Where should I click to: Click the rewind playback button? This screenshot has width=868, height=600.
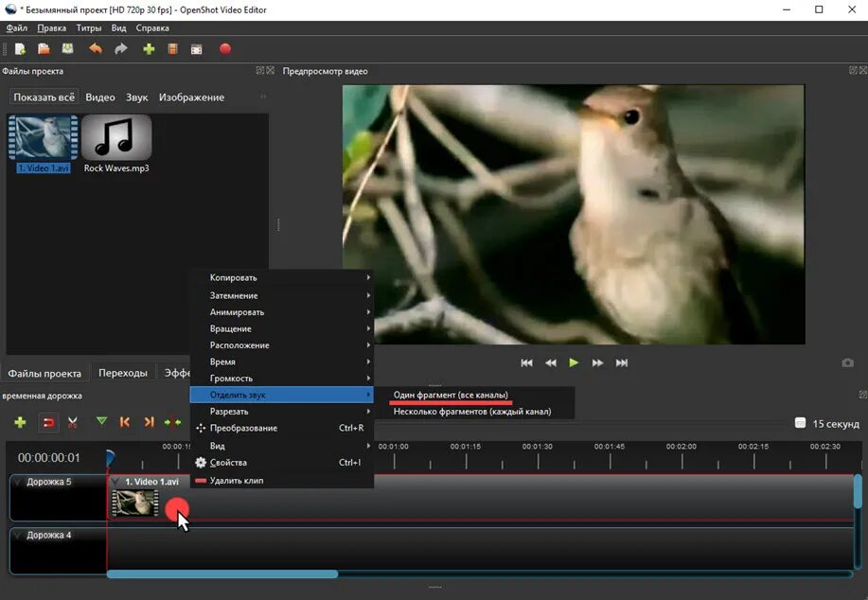(x=551, y=362)
